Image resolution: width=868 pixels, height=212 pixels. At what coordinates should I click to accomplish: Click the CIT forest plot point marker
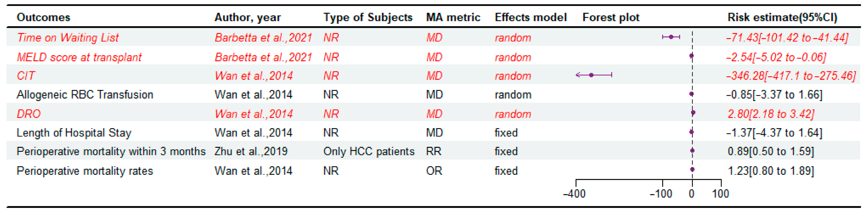coord(591,75)
